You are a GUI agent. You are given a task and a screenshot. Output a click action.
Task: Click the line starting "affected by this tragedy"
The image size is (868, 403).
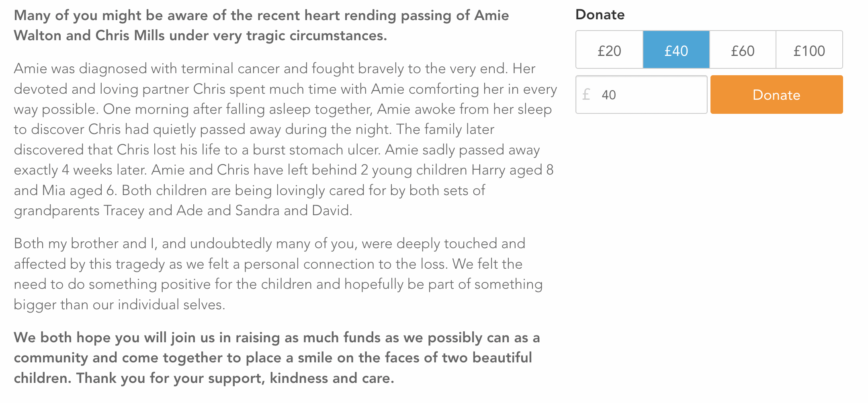[x=268, y=264]
